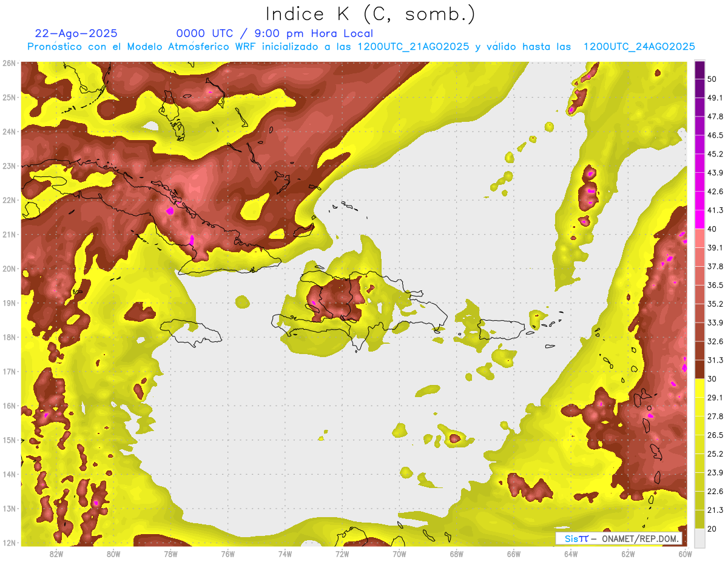
Task: Select the dark brown legend swatch between 30 and 31.3
Action: pos(700,370)
